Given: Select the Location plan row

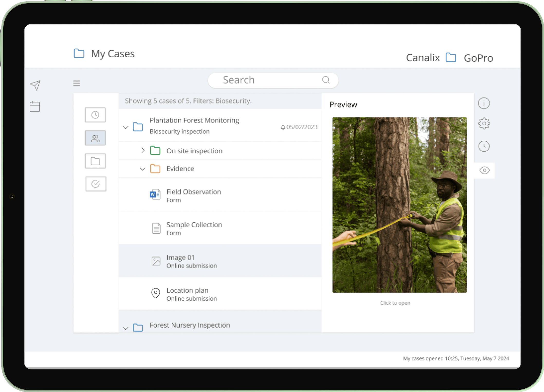Looking at the screenshot, I should [220, 294].
